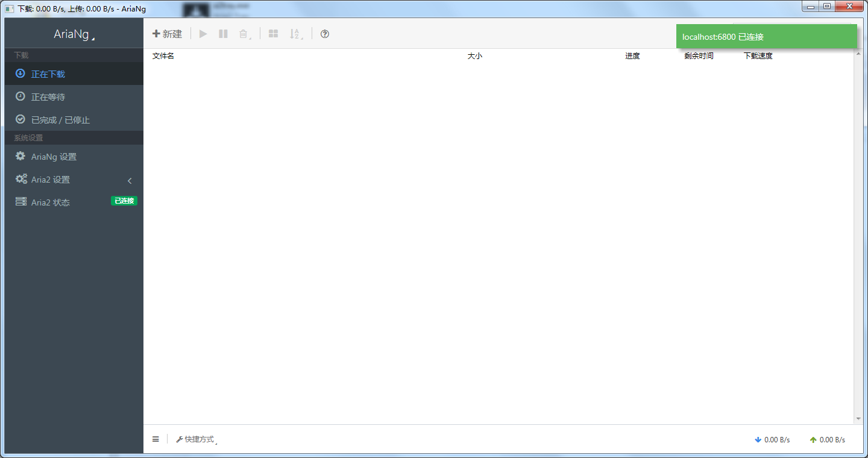Expand the Aria2 设置 submenu chevron
This screenshot has height=458, width=868.
(x=130, y=180)
